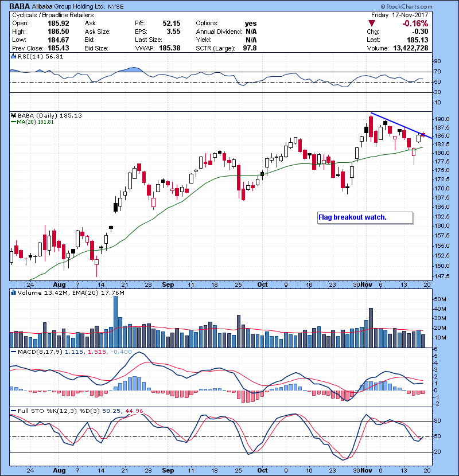Click the 'Aug' label on price axis
Image resolution: width=459 pixels, height=476 pixels.
pos(59,285)
